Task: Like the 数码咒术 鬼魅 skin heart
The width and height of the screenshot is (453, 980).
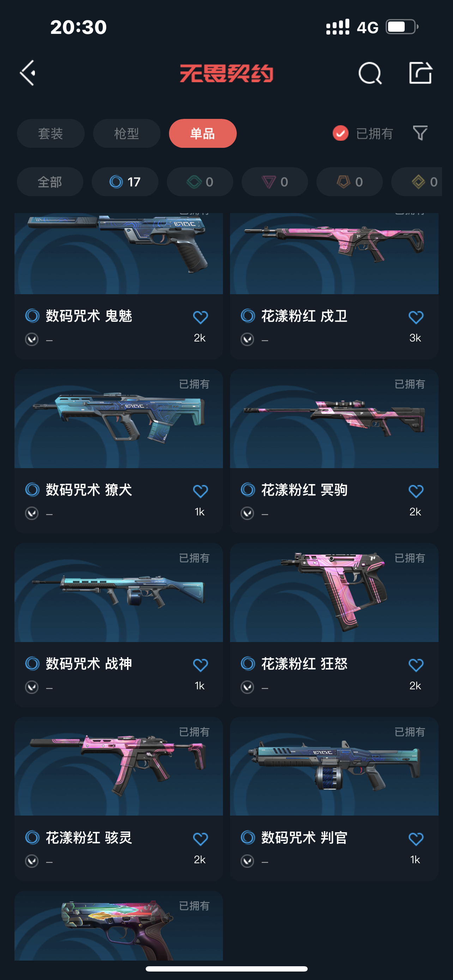Action: coord(200,317)
